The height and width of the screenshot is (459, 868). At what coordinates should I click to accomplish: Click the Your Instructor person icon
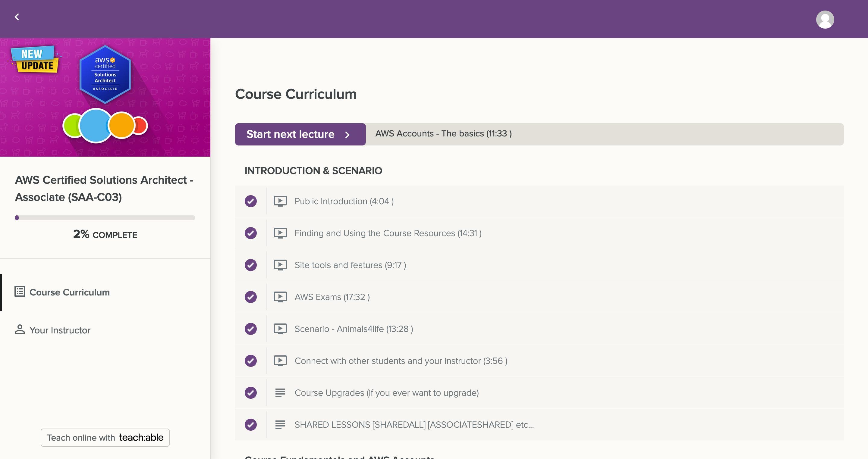click(x=20, y=330)
